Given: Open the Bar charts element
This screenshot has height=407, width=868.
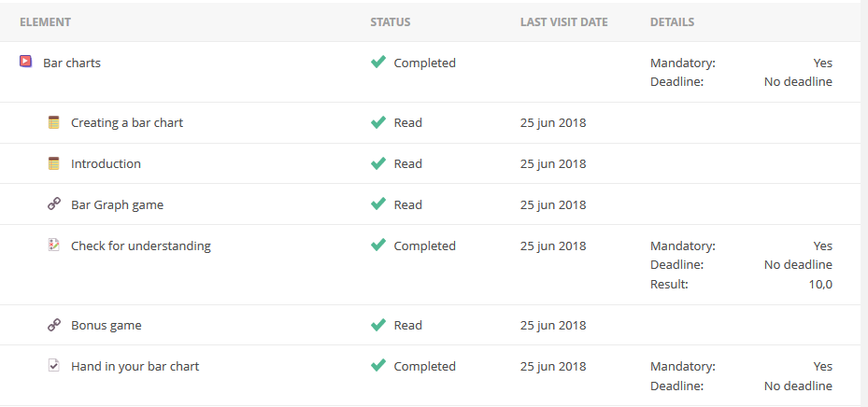Looking at the screenshot, I should coord(72,63).
